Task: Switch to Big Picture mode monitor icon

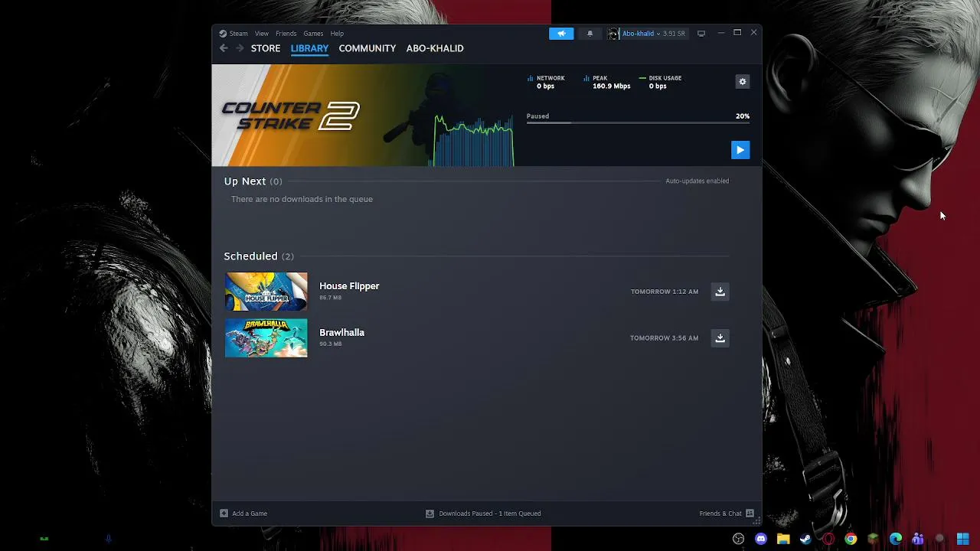Action: point(701,34)
